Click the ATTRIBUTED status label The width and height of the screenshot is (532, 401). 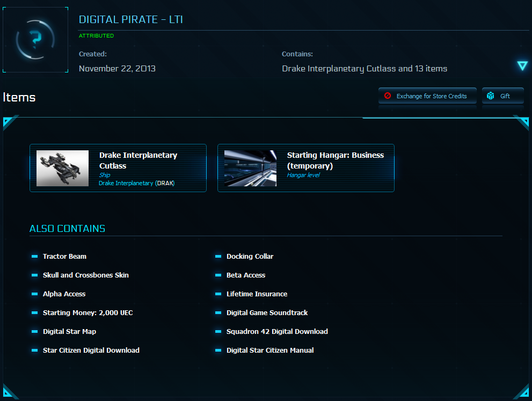(x=96, y=36)
